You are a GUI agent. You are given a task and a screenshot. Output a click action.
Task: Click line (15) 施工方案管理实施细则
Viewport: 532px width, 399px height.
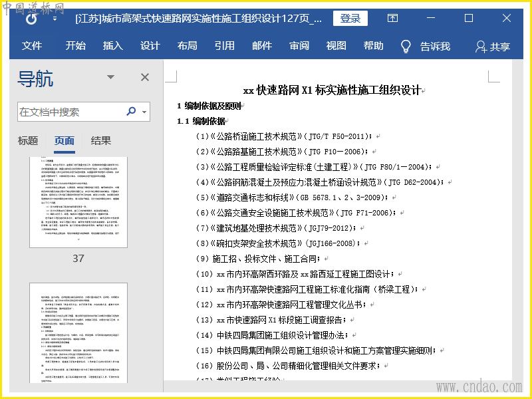pyautogui.click(x=316, y=350)
